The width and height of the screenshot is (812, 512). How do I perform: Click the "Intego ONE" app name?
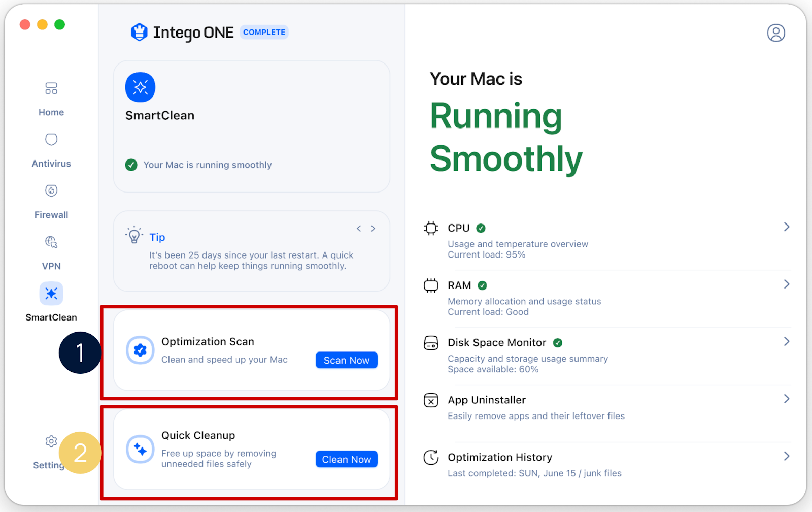pyautogui.click(x=193, y=33)
